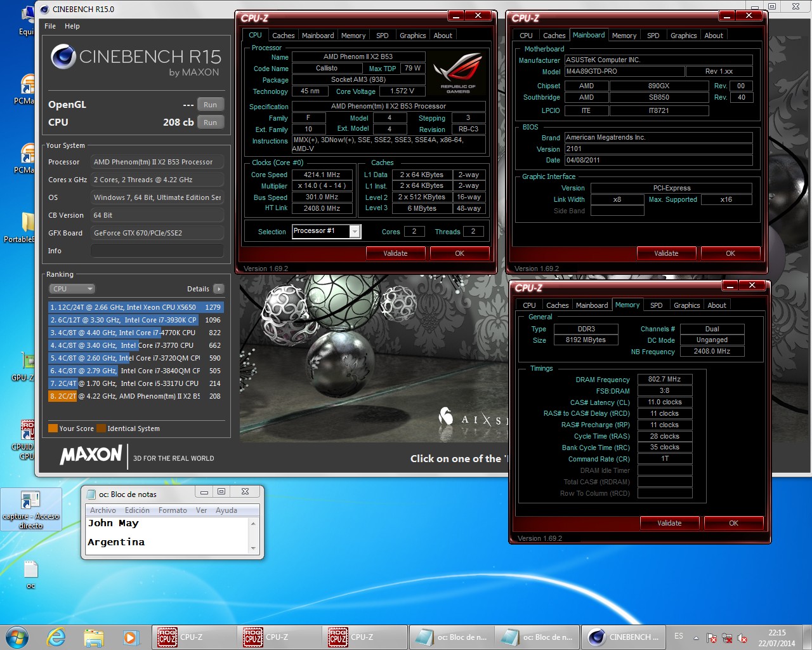
Task: Open the Portable folder desktop icon
Action: tap(19, 228)
